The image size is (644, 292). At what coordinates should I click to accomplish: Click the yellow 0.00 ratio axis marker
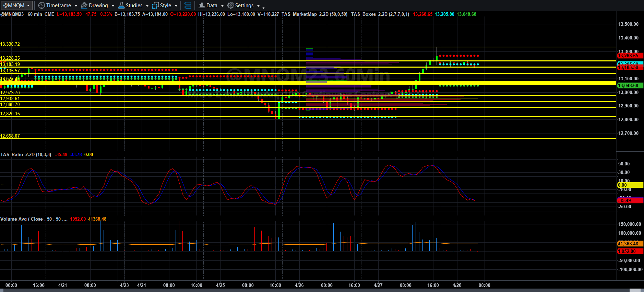pos(630,185)
